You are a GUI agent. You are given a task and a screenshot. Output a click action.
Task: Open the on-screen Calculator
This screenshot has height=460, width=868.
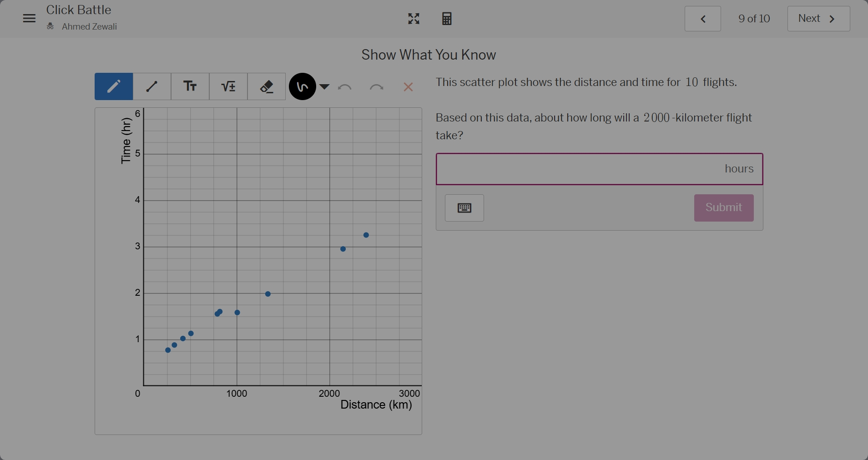[x=446, y=18]
